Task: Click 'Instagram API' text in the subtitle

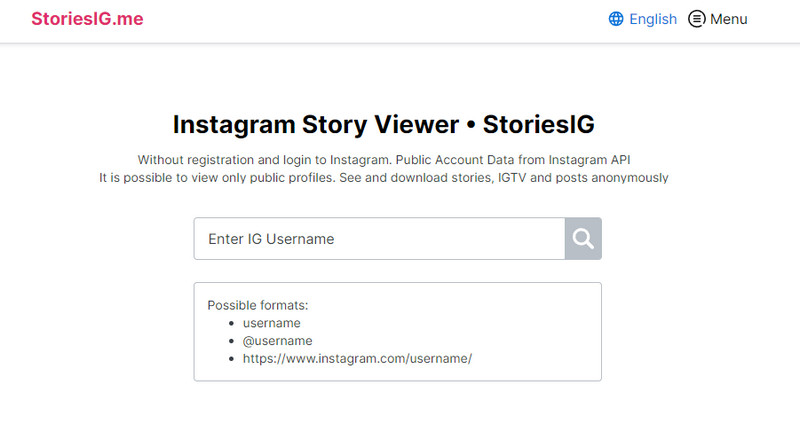Action: pos(589,160)
